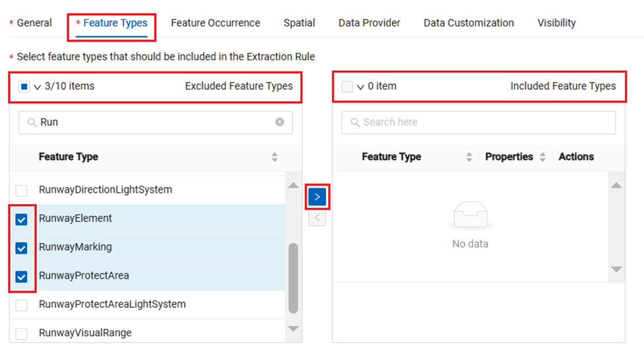The height and width of the screenshot is (362, 644).
Task: Check RunwayProtectAreaLightSystem checkbox
Action: pos(21,305)
